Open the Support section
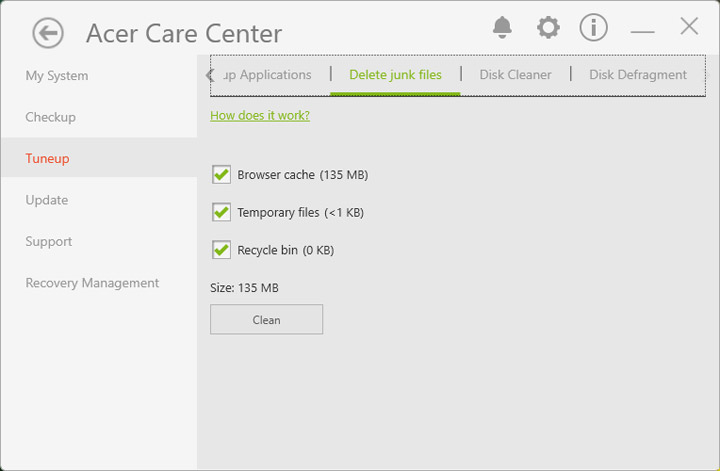 tap(49, 241)
